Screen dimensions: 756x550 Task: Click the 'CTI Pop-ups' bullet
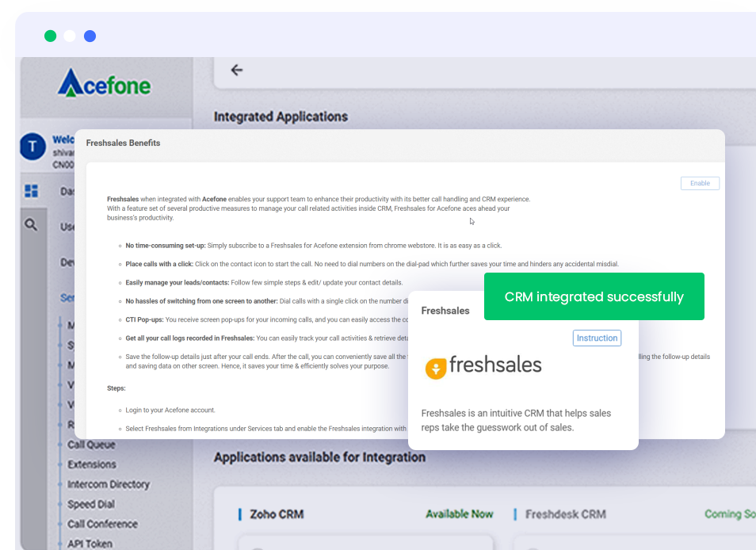266,319
